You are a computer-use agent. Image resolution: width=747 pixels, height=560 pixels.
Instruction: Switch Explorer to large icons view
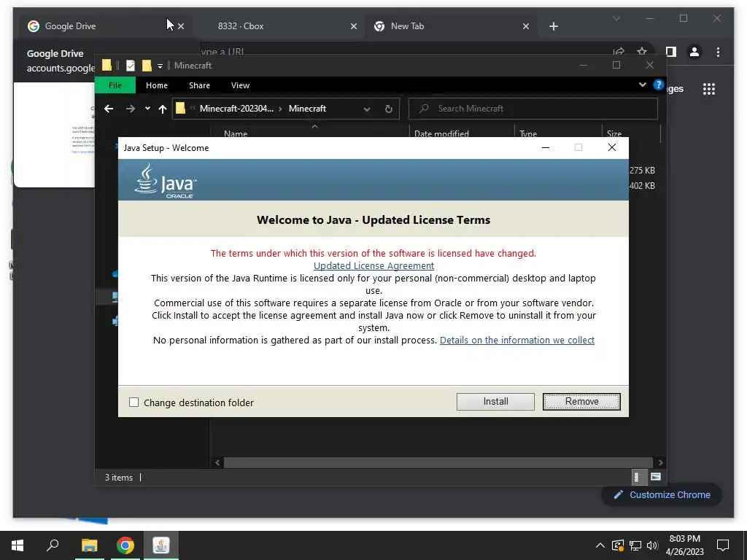[656, 477]
